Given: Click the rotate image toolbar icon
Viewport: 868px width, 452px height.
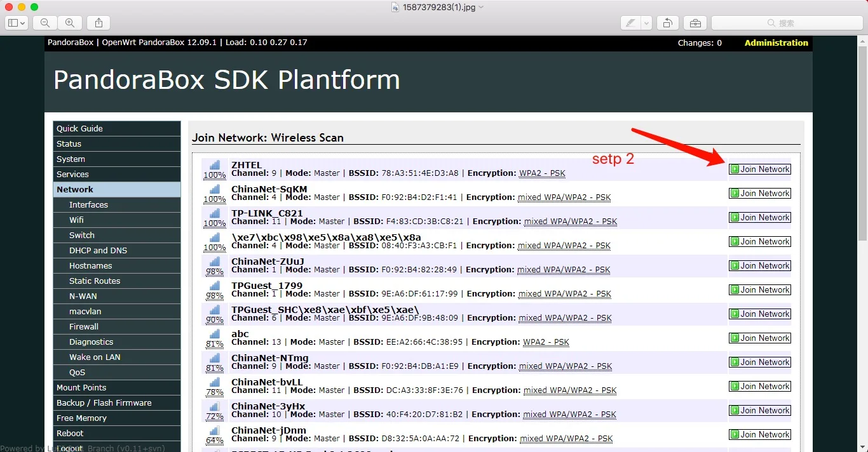Looking at the screenshot, I should 668,23.
